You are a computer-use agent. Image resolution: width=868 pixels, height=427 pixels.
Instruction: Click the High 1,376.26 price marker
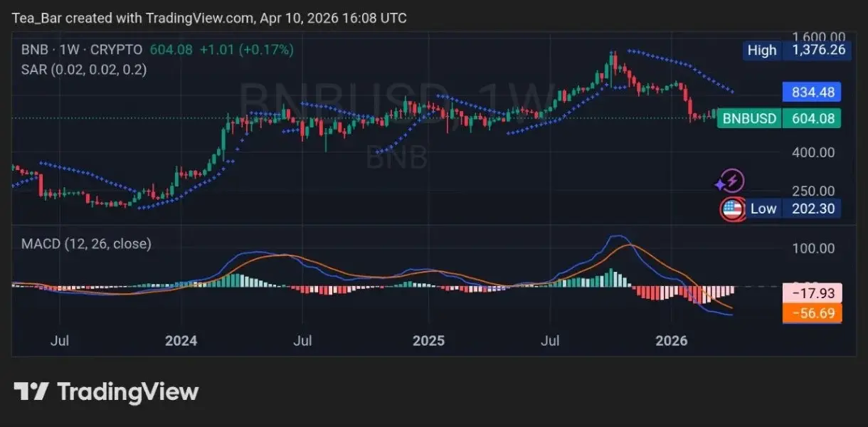(x=795, y=51)
